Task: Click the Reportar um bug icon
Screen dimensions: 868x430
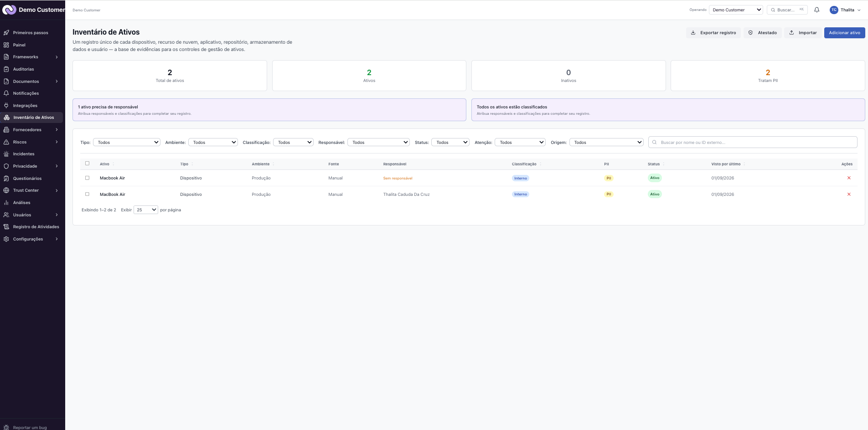Action: [6, 427]
